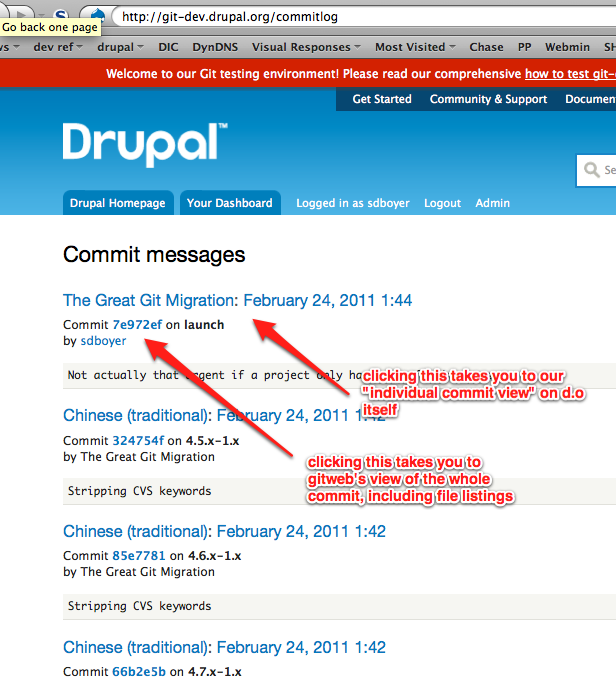Image resolution: width=616 pixels, height=677 pixels.
Task: Open the DynDNS bookmark
Action: click(216, 47)
